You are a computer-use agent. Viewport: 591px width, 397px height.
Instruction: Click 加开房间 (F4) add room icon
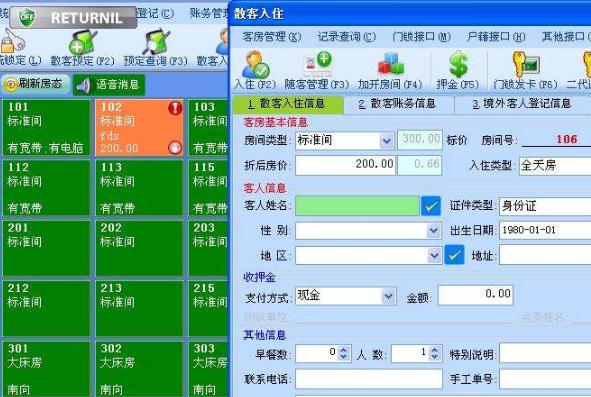[390, 64]
